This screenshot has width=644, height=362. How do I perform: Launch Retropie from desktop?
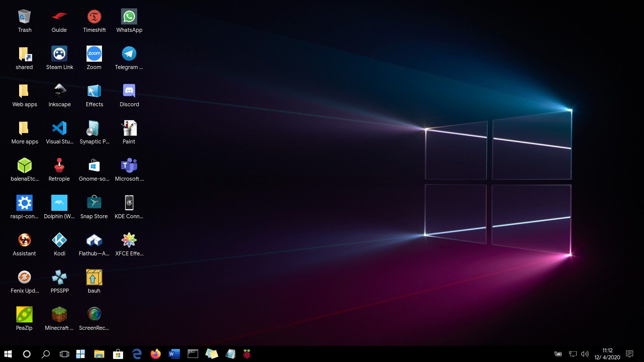[59, 166]
